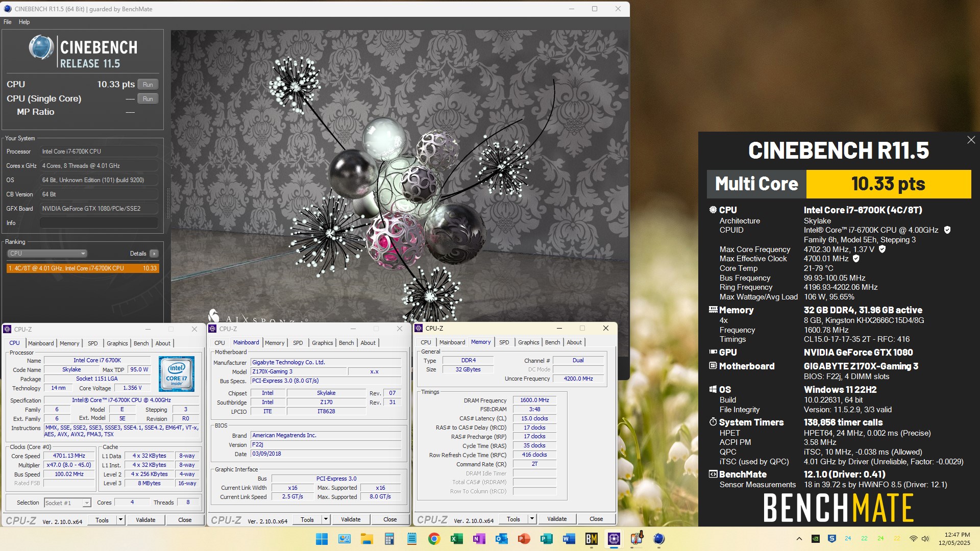Image resolution: width=980 pixels, height=551 pixels.
Task: Open Tools dropdown arrow in CPU-Z Mainboard window
Action: tap(326, 519)
